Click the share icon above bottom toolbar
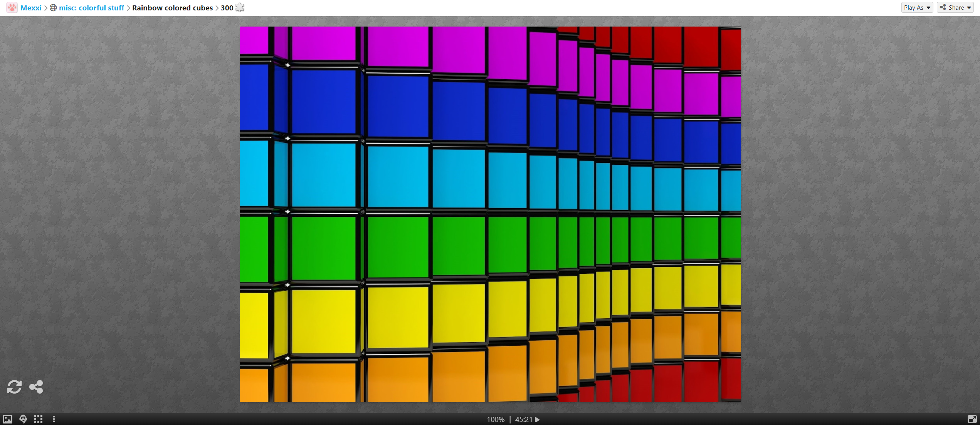 36,387
